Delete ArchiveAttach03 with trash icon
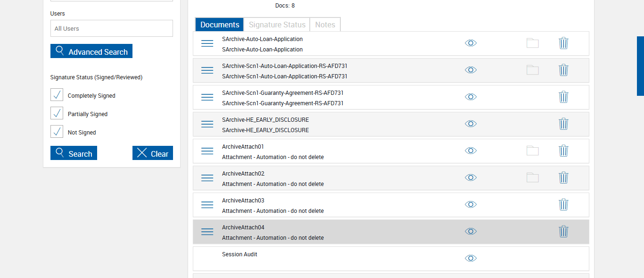The height and width of the screenshot is (278, 644). click(x=564, y=204)
